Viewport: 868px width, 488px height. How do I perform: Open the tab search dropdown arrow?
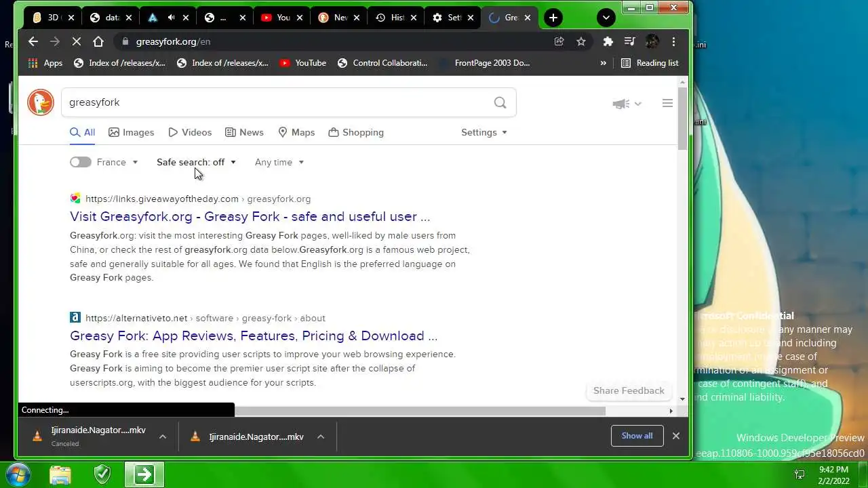pyautogui.click(x=606, y=18)
